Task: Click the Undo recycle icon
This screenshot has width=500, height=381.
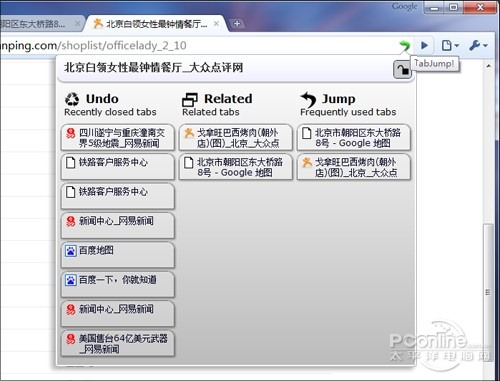Action: 72,99
